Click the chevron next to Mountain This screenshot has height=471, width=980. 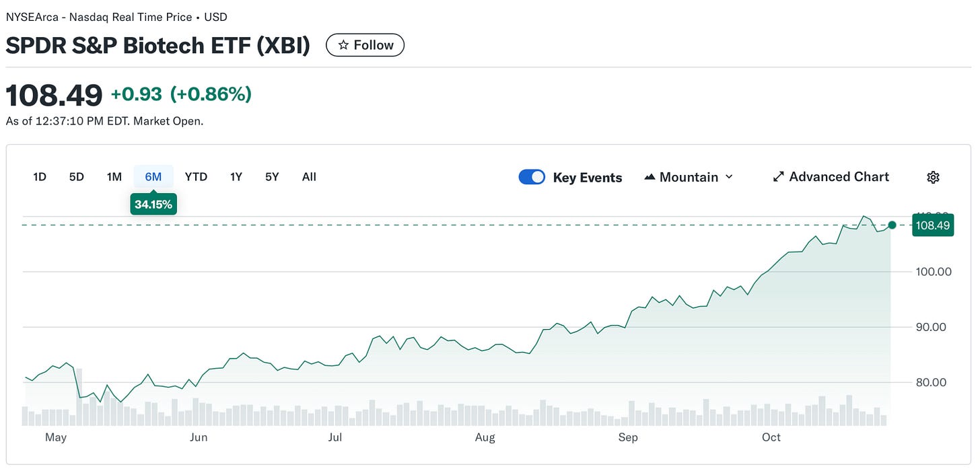pos(729,177)
